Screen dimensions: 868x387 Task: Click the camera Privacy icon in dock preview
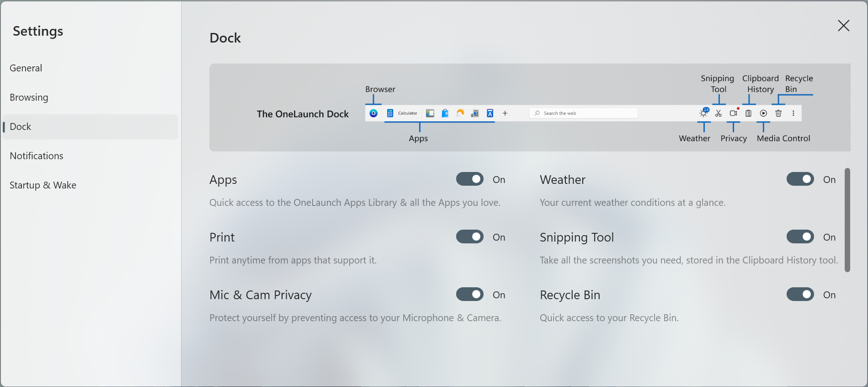point(734,113)
